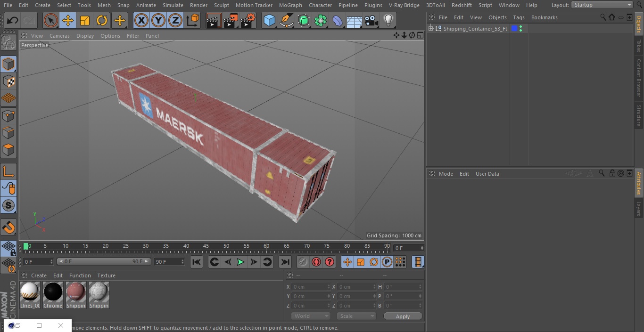Click the preview range slider bar
Image resolution: width=644 pixels, height=332 pixels.
point(104,261)
